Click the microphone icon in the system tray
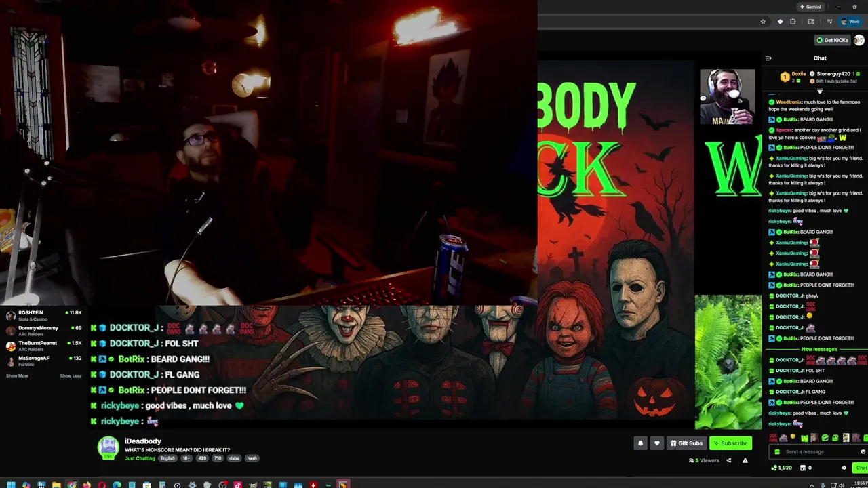Screen dimensions: 868x488 [823, 485]
